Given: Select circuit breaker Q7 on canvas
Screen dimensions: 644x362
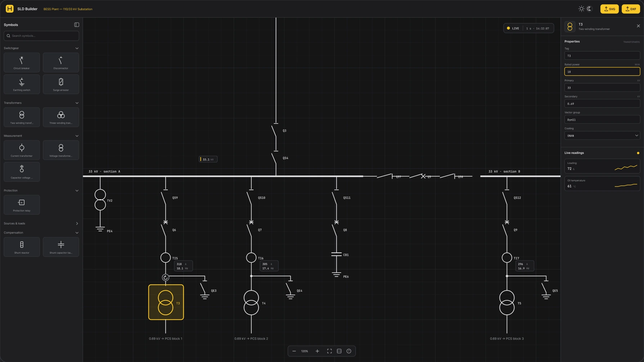Looking at the screenshot, I should [251, 229].
